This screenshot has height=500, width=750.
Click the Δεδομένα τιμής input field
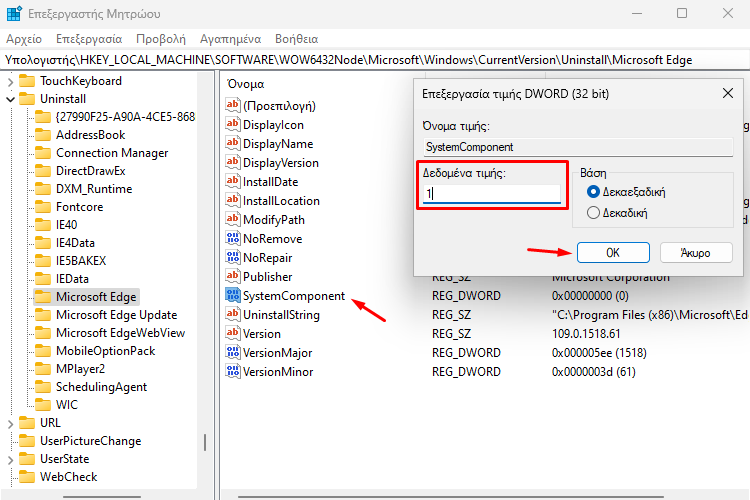click(x=492, y=194)
